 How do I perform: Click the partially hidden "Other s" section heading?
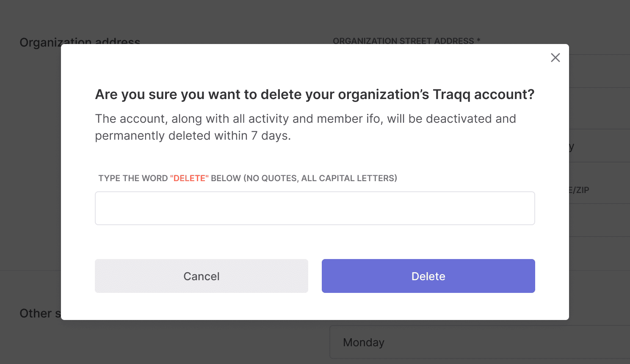pyautogui.click(x=40, y=313)
